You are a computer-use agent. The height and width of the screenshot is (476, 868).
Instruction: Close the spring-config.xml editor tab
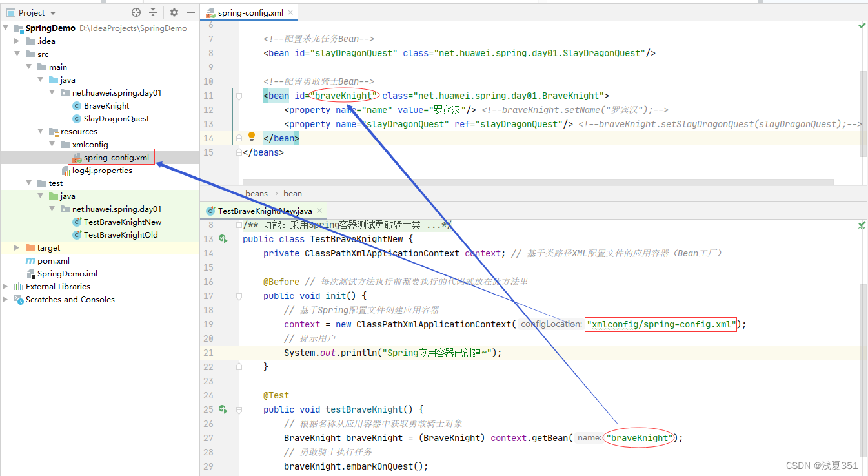pyautogui.click(x=290, y=12)
